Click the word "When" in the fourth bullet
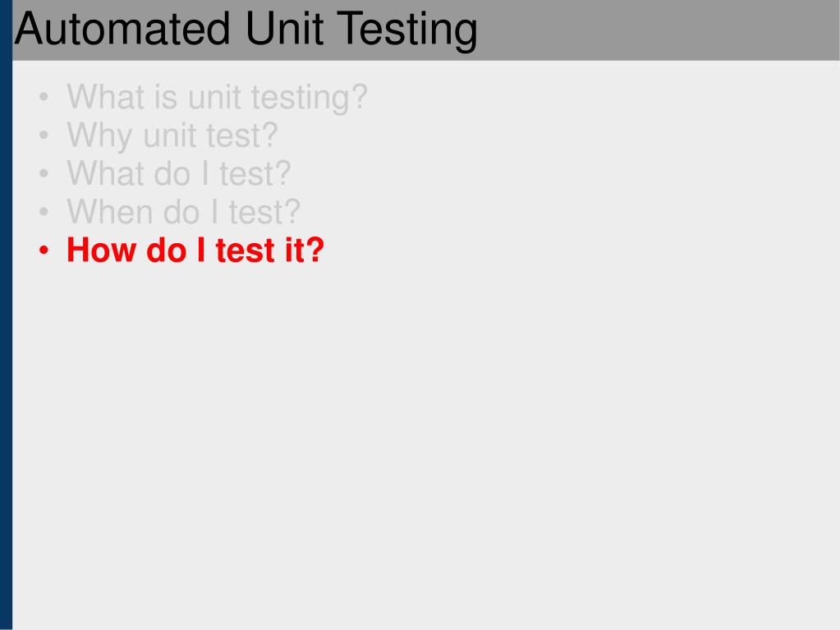840x630 pixels. [x=109, y=212]
